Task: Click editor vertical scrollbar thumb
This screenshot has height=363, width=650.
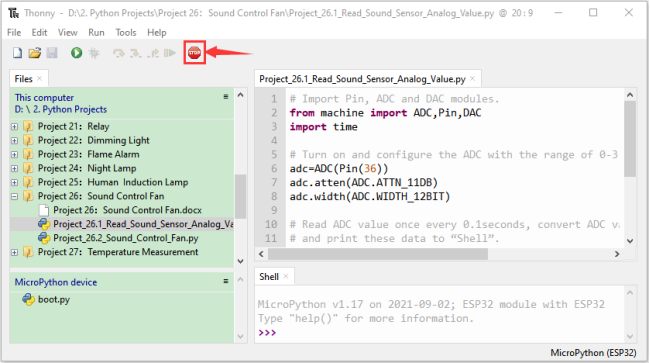Action: [x=630, y=139]
